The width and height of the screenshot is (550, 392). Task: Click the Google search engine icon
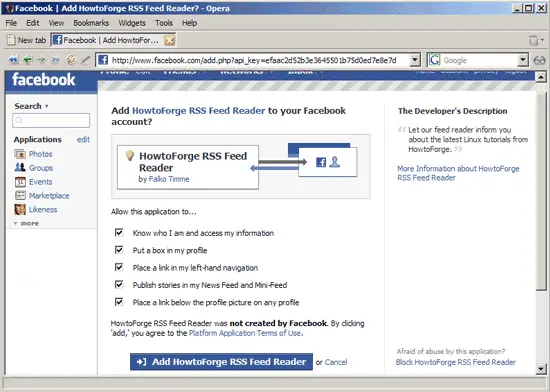pos(434,60)
